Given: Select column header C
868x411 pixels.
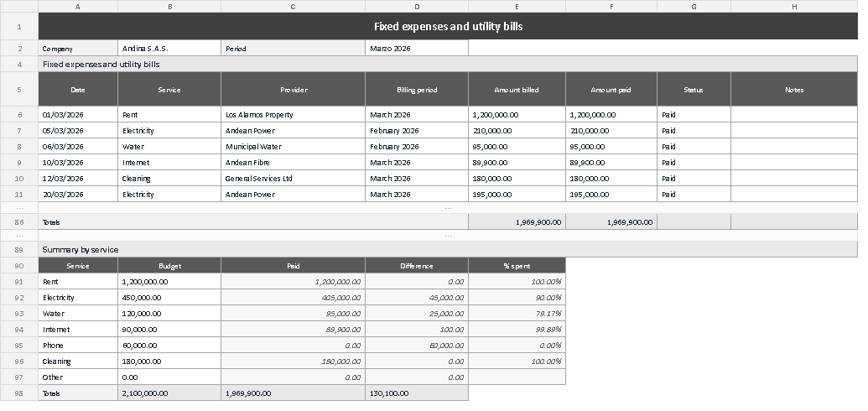Looking at the screenshot, I should coord(293,7).
